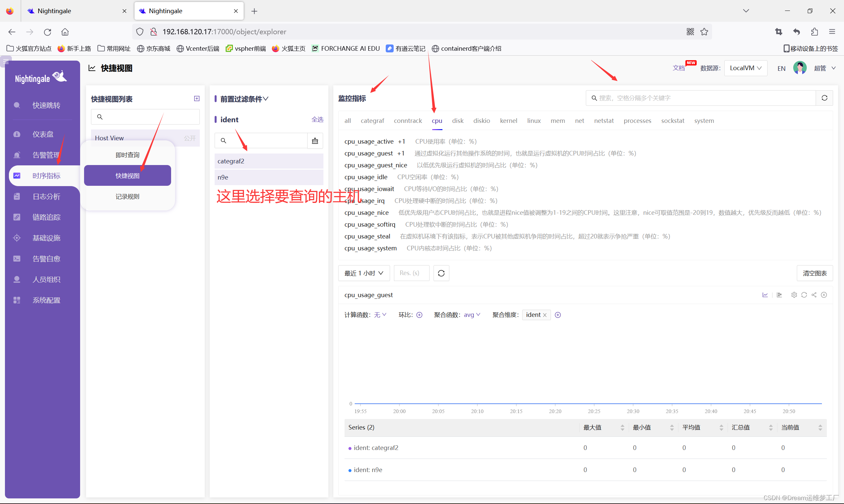Viewport: 844px width, 504px height.
Task: Click the 清空图表 button
Action: pyautogui.click(x=814, y=273)
